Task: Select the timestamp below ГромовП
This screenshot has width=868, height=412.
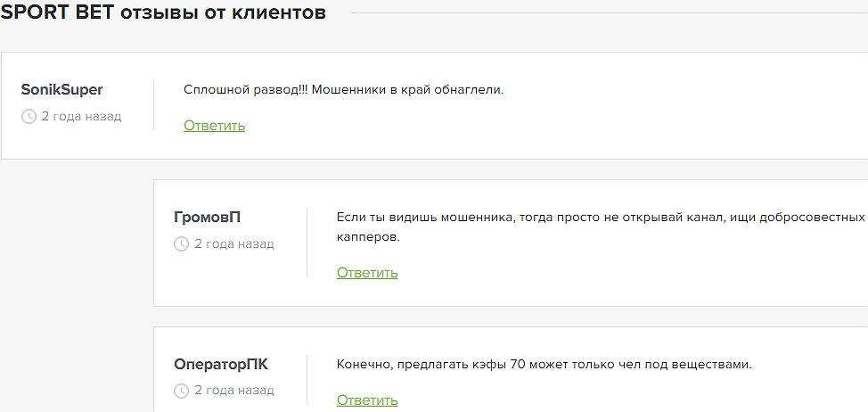Action: tap(234, 244)
